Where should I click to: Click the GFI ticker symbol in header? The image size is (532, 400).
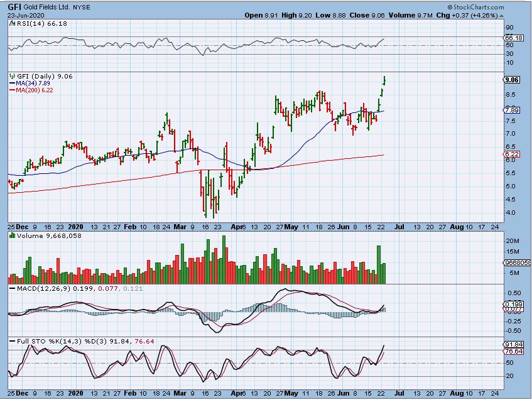coord(14,7)
